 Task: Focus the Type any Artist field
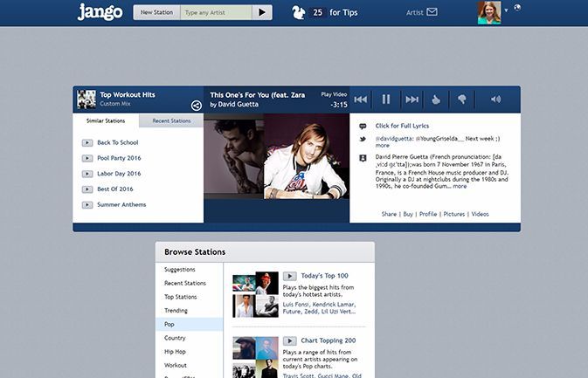pos(216,12)
